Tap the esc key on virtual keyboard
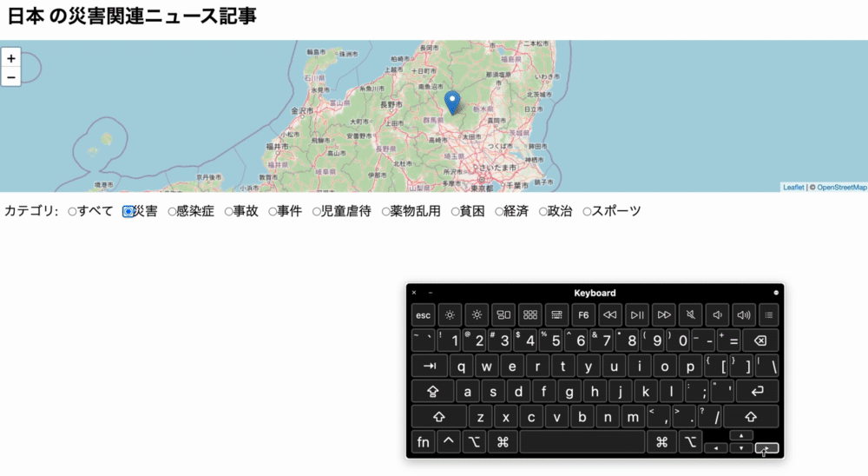Screen dimensions: 868x476 (423, 314)
